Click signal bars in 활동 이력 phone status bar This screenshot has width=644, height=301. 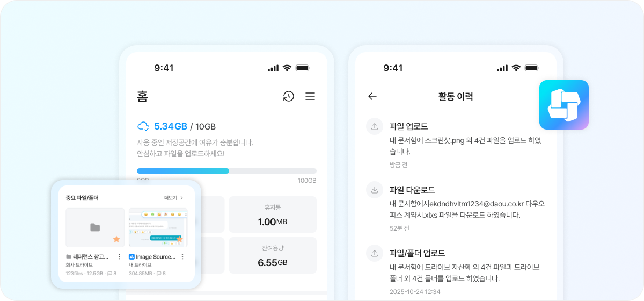coord(502,68)
